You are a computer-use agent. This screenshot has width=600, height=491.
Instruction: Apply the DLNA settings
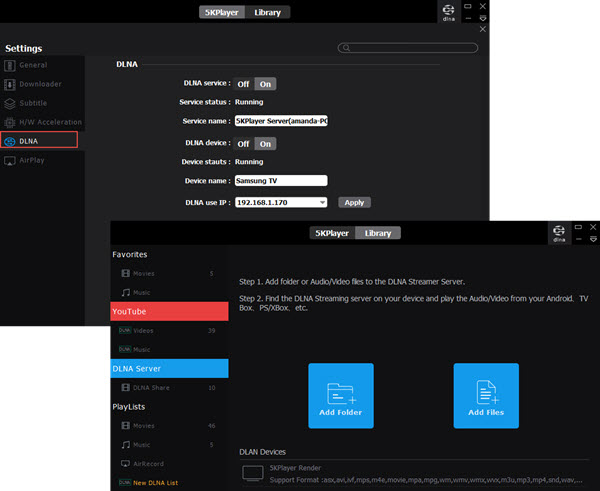tap(354, 202)
